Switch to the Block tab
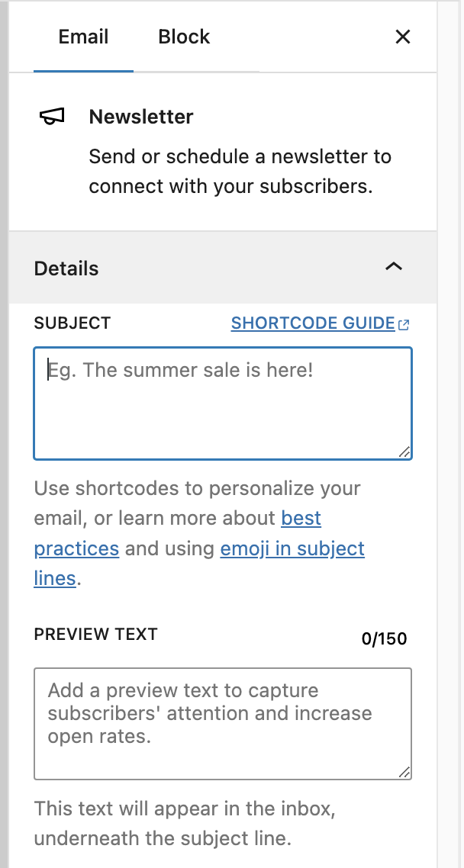The image size is (464, 868). click(183, 37)
